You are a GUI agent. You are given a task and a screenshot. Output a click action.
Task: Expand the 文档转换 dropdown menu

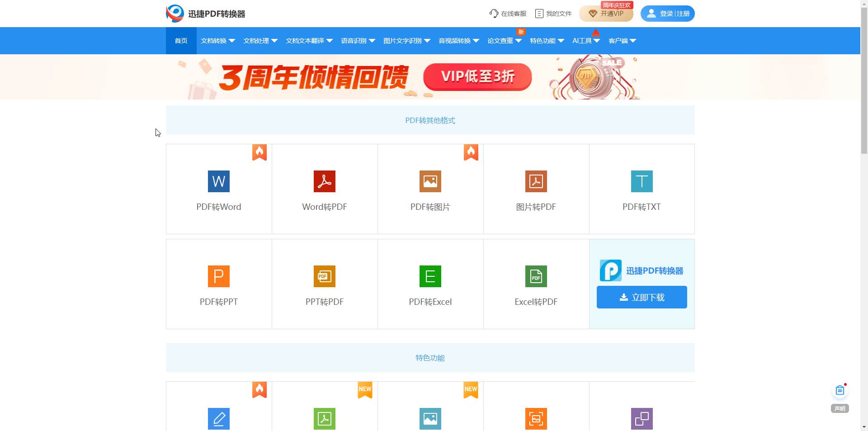[218, 41]
